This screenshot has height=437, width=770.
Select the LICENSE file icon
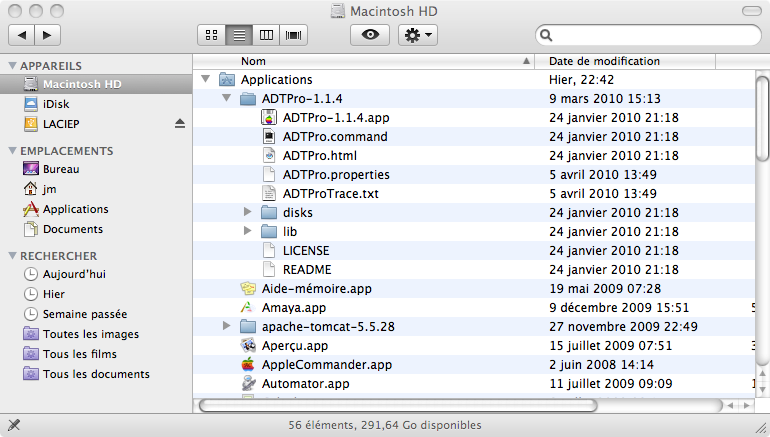[x=269, y=250]
